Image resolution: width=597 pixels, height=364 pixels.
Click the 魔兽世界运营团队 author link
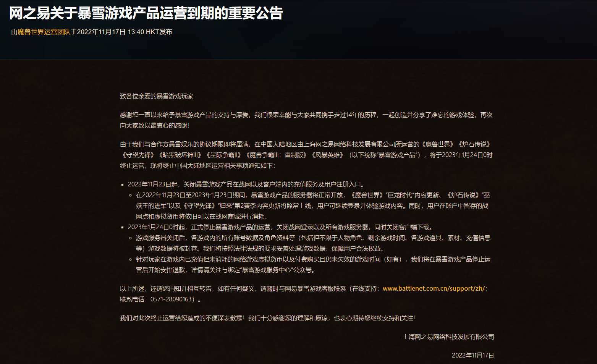click(44, 32)
